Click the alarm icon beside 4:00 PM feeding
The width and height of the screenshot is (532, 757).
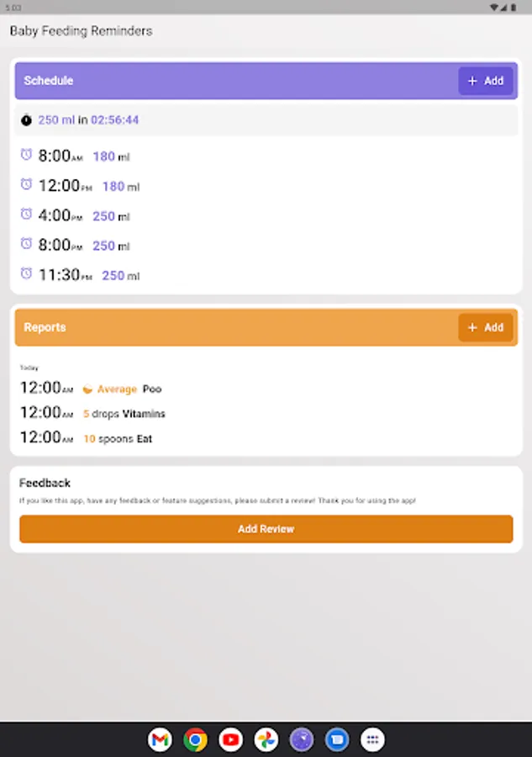point(26,214)
